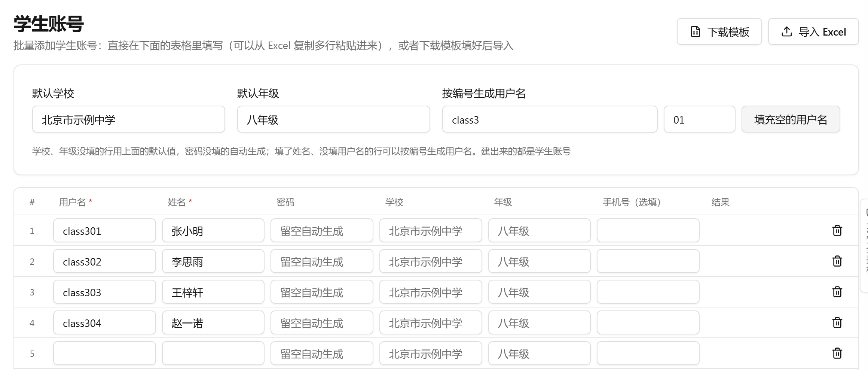Select username field class302
This screenshot has height=370, width=868.
(x=104, y=261)
